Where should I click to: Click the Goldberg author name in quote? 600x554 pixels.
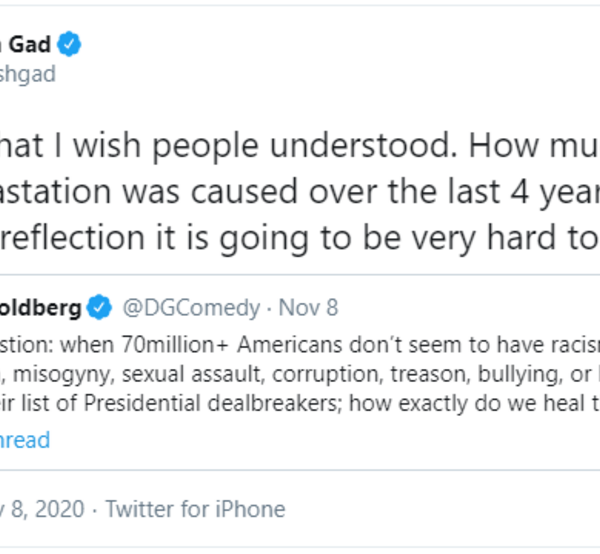tap(40, 308)
